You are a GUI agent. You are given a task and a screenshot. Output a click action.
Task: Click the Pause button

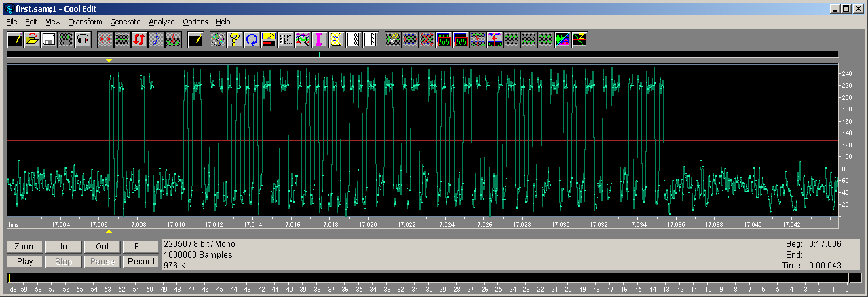click(x=102, y=261)
